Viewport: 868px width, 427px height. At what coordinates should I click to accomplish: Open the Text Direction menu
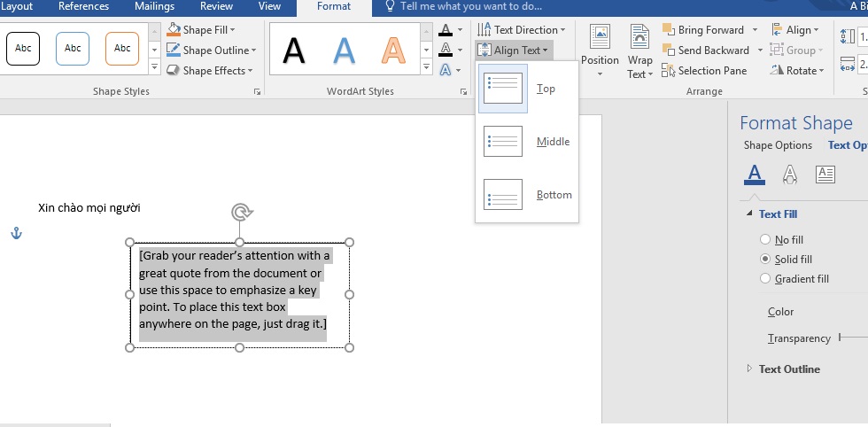tap(522, 30)
